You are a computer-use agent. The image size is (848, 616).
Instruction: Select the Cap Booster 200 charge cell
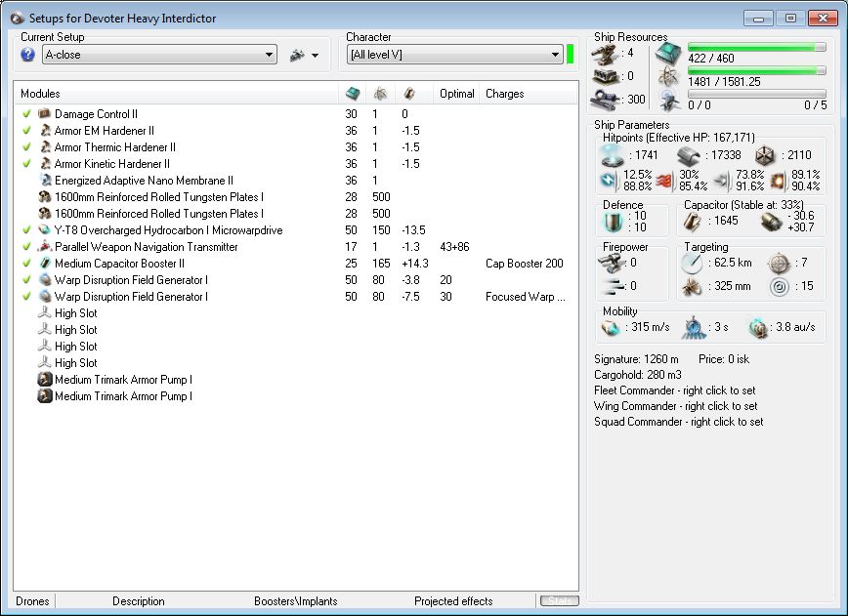pos(524,264)
